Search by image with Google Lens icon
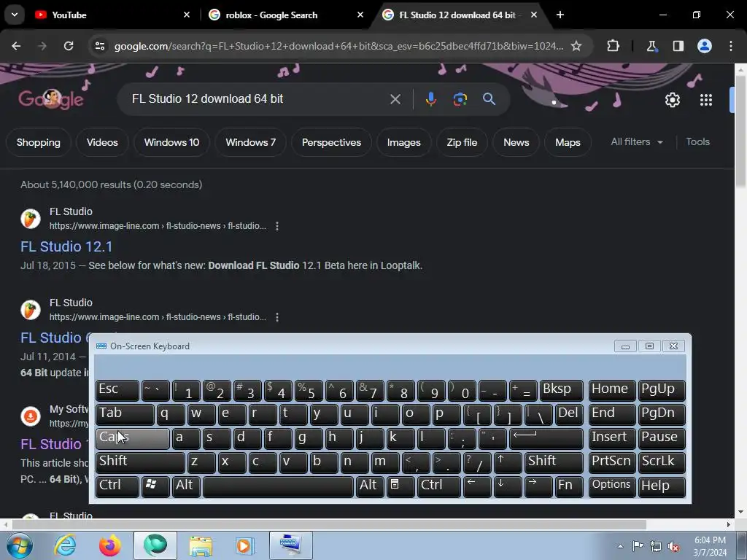 [460, 99]
